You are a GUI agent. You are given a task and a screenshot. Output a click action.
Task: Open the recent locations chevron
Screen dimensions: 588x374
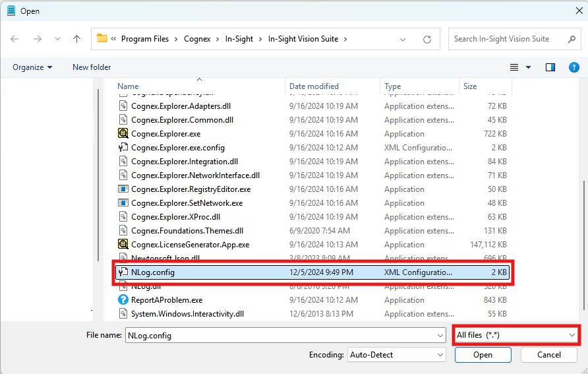pos(57,39)
